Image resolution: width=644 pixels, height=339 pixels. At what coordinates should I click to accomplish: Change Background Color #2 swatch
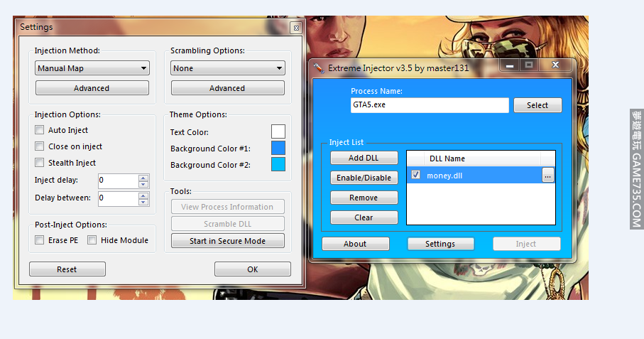(x=278, y=164)
